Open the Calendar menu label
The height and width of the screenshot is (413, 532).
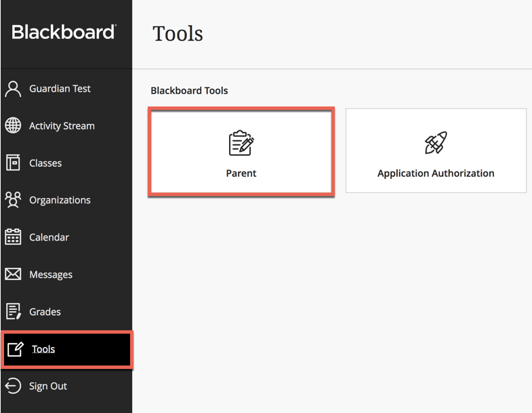[x=49, y=237]
